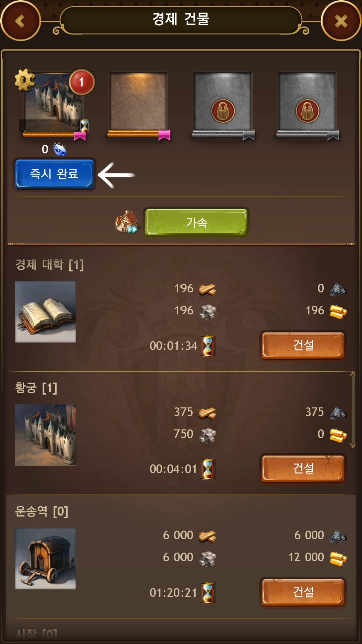The height and width of the screenshot is (644, 362).
Task: Click the 즉시 완료 button
Action: pyautogui.click(x=54, y=174)
